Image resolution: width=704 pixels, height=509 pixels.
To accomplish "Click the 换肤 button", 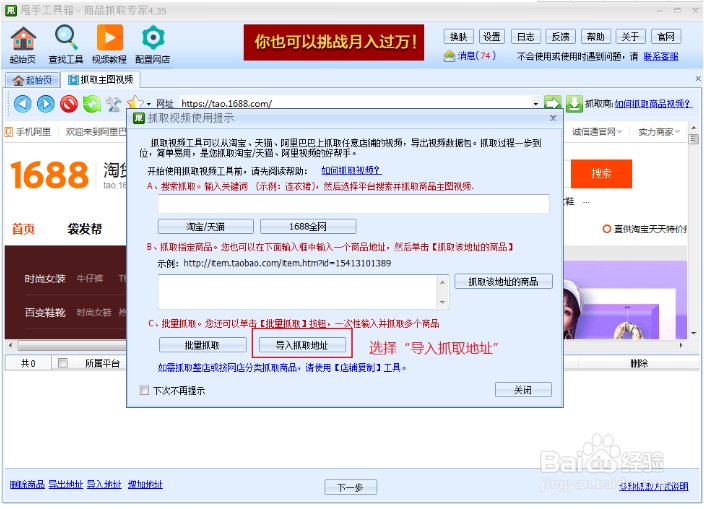I will [x=458, y=37].
